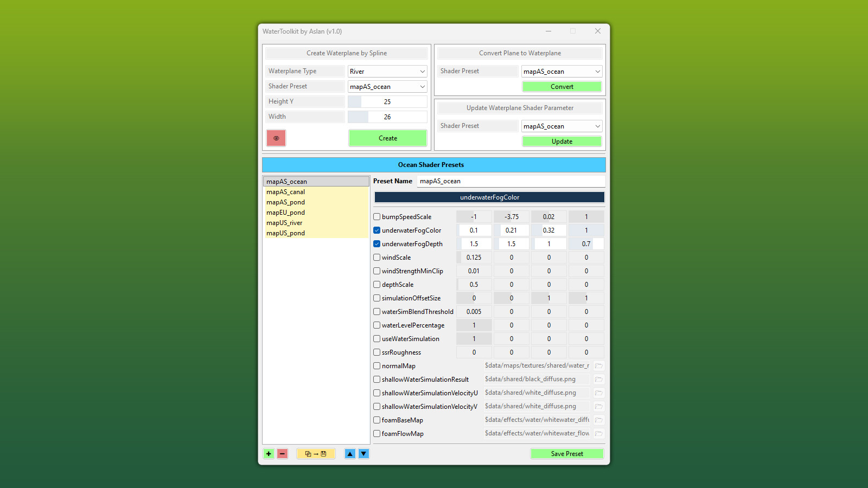Click the Convert button

click(561, 86)
